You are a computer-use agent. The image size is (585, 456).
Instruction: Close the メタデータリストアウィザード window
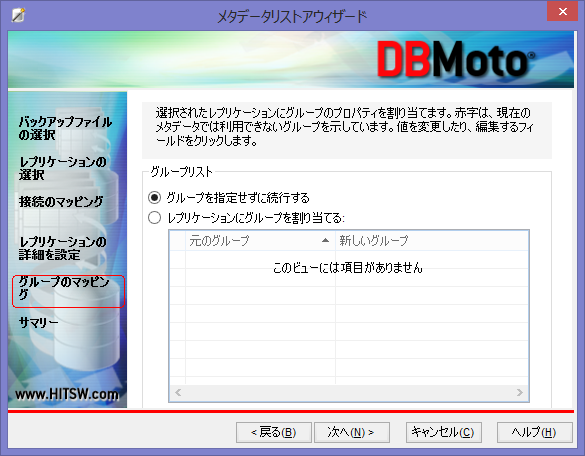pyautogui.click(x=563, y=12)
